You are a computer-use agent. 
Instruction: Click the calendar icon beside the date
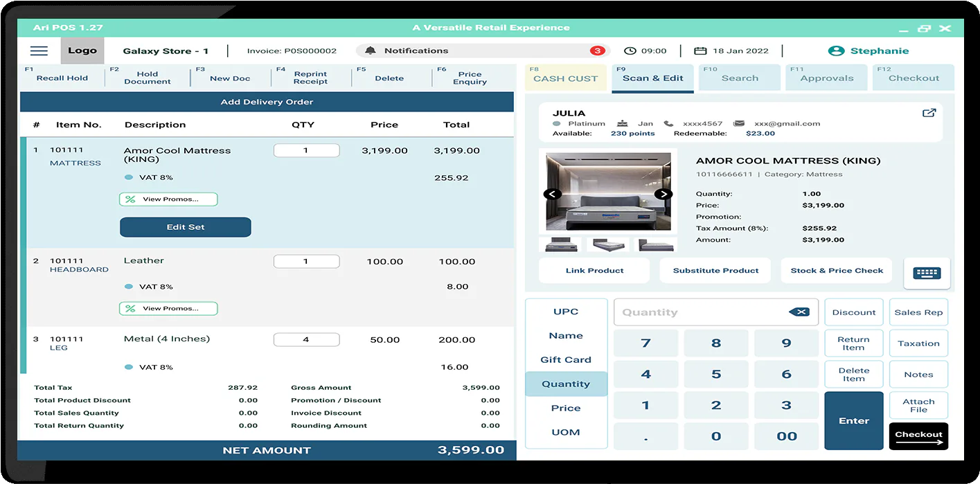[700, 51]
